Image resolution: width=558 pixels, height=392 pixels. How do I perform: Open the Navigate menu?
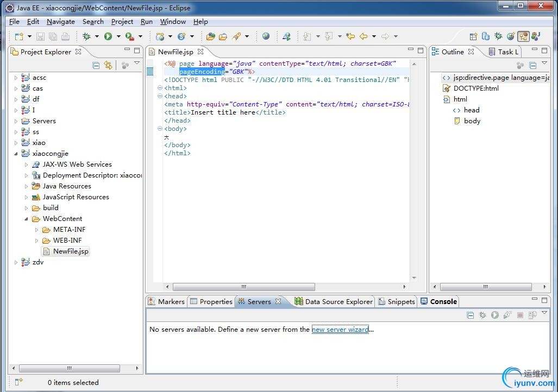[61, 22]
